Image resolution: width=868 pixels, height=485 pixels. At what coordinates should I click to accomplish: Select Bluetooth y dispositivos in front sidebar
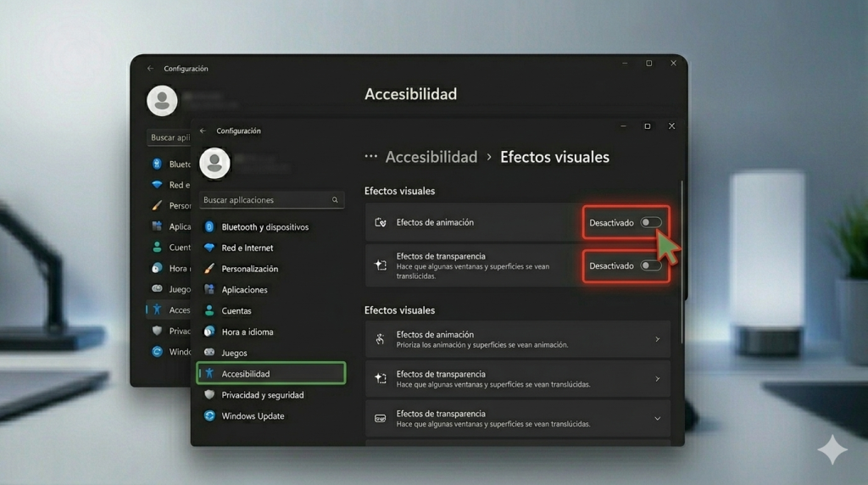[x=271, y=227]
